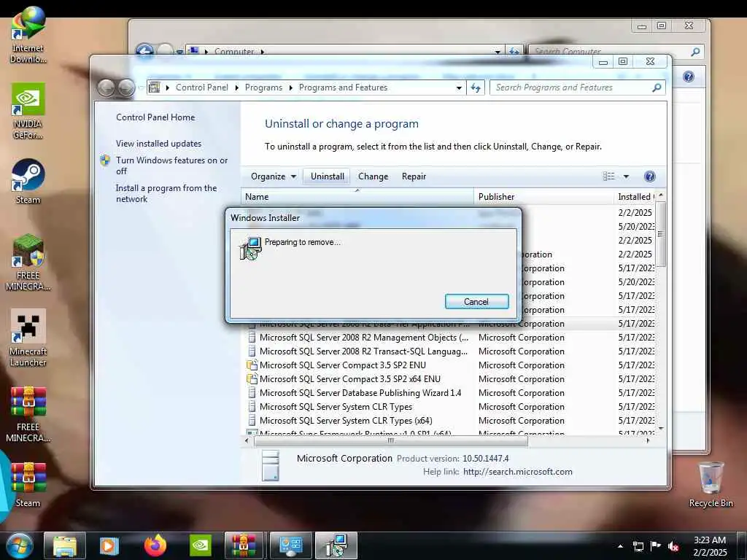Switch to Windows Installer taskbar button

pyautogui.click(x=336, y=545)
